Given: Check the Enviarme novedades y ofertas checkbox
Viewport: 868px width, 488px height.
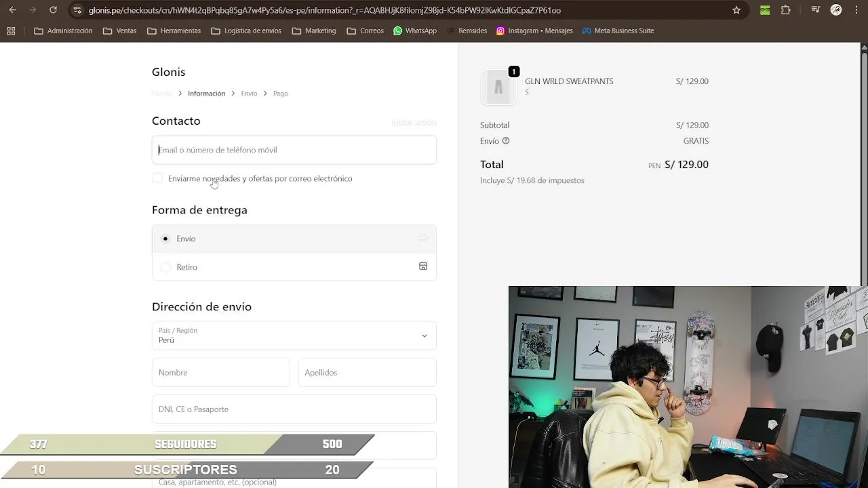Looking at the screenshot, I should tap(157, 178).
